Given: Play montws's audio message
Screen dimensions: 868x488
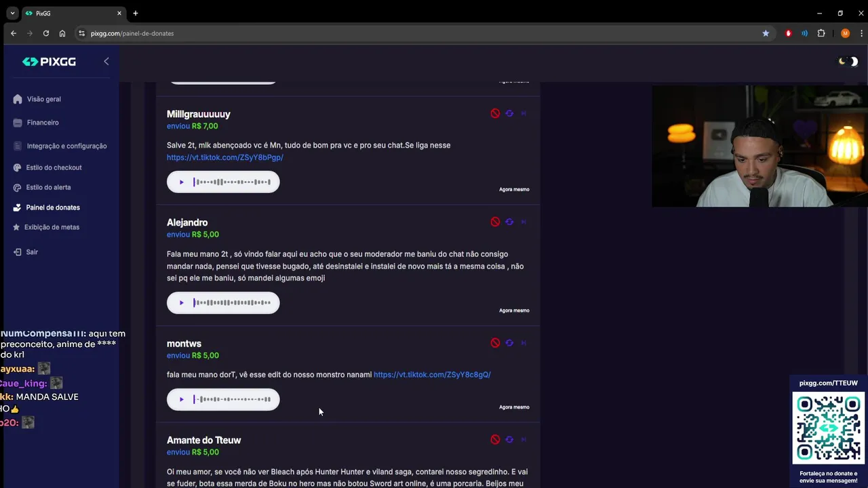Looking at the screenshot, I should [x=181, y=399].
